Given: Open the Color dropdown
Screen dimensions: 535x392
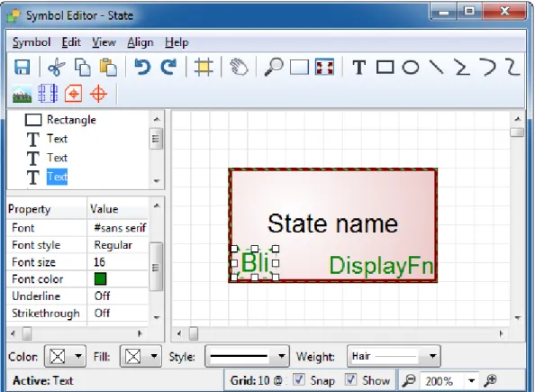Looking at the screenshot, I should click(x=65, y=356).
